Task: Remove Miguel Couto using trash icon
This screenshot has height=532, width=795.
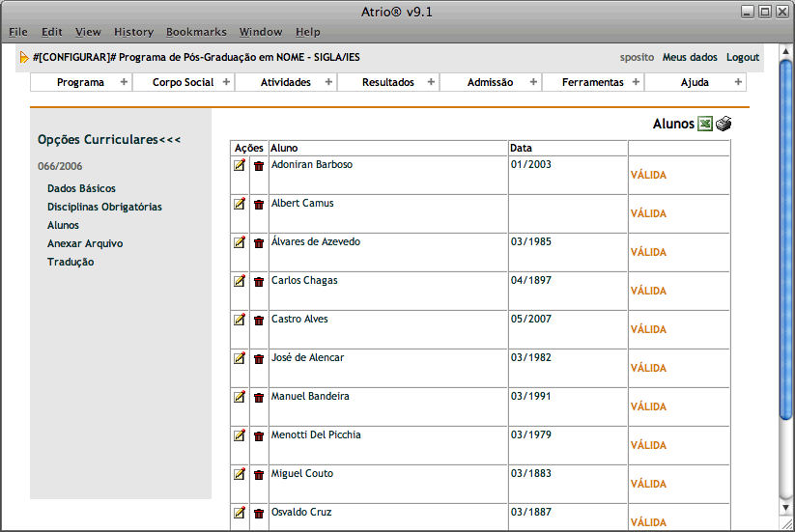Action: [259, 475]
